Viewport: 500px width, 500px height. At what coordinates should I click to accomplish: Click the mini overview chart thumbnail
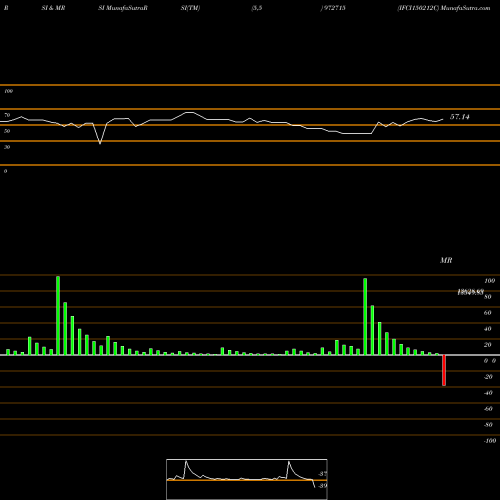tap(247, 479)
